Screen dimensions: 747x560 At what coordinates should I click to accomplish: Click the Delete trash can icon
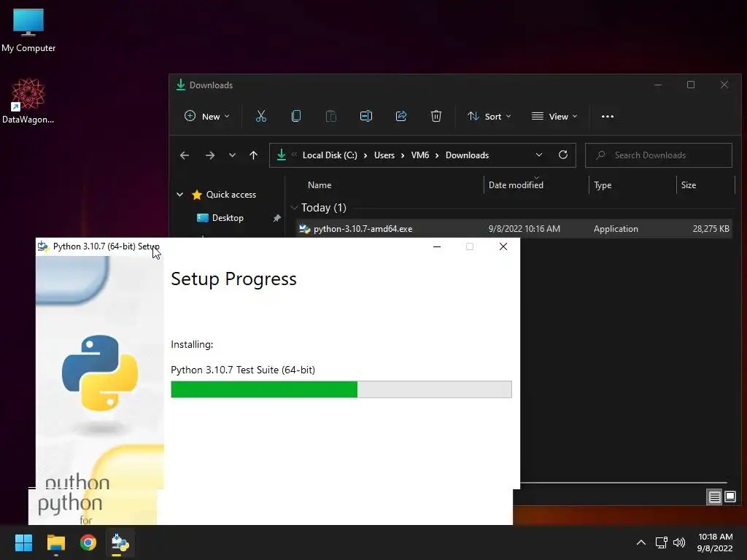click(x=436, y=116)
